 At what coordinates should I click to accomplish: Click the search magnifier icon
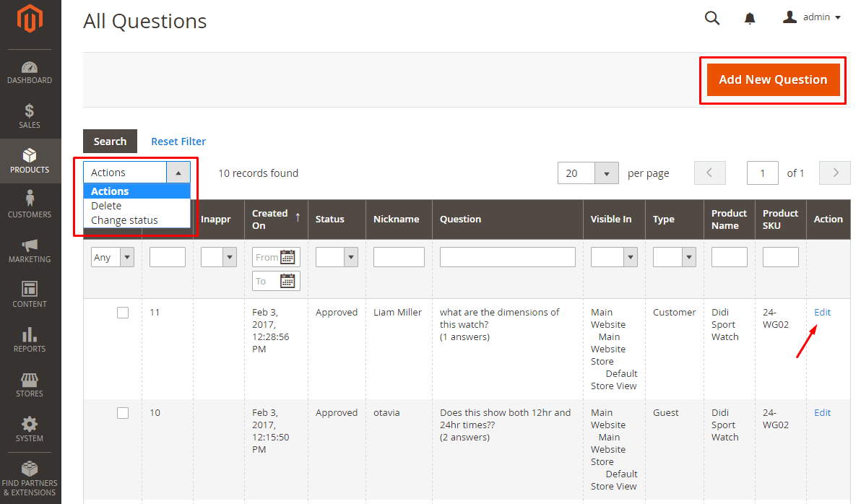(712, 18)
